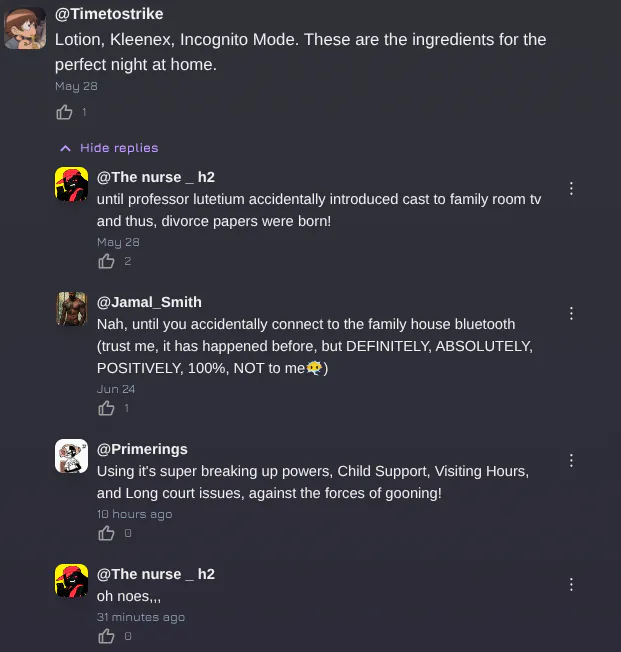Image resolution: width=621 pixels, height=652 pixels.
Task: Like The nurse _ h2's divorce papers reply
Action: pyautogui.click(x=107, y=261)
